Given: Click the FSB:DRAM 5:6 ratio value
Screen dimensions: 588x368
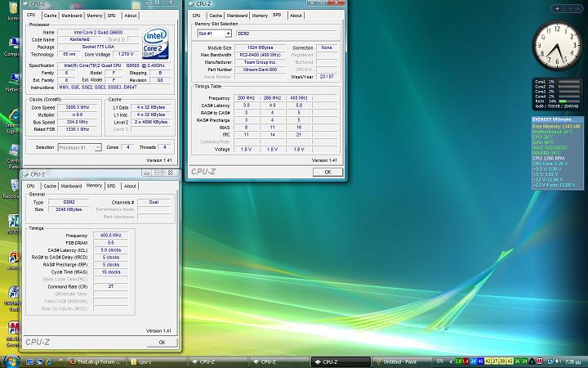Looking at the screenshot, I should [x=110, y=243].
